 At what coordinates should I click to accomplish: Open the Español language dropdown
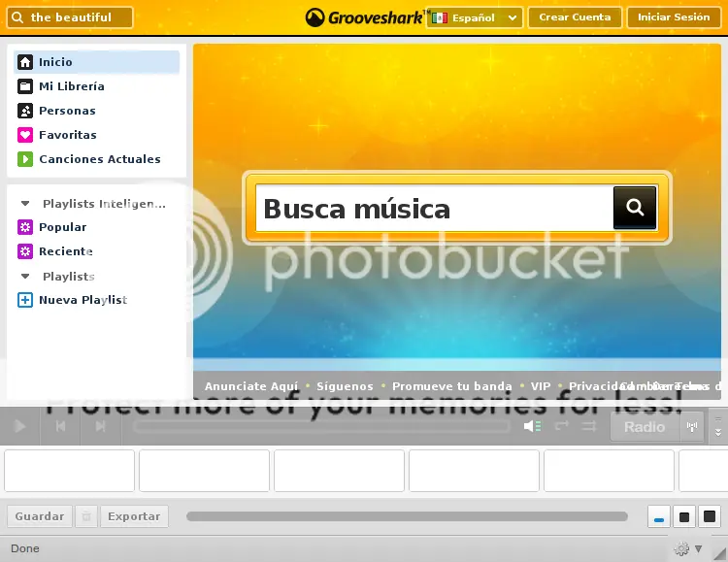pos(475,17)
